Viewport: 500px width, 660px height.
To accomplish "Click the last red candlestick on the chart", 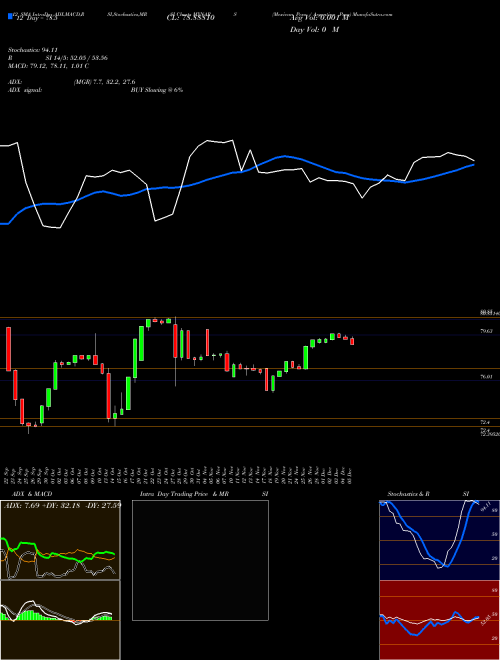I will click(x=352, y=341).
